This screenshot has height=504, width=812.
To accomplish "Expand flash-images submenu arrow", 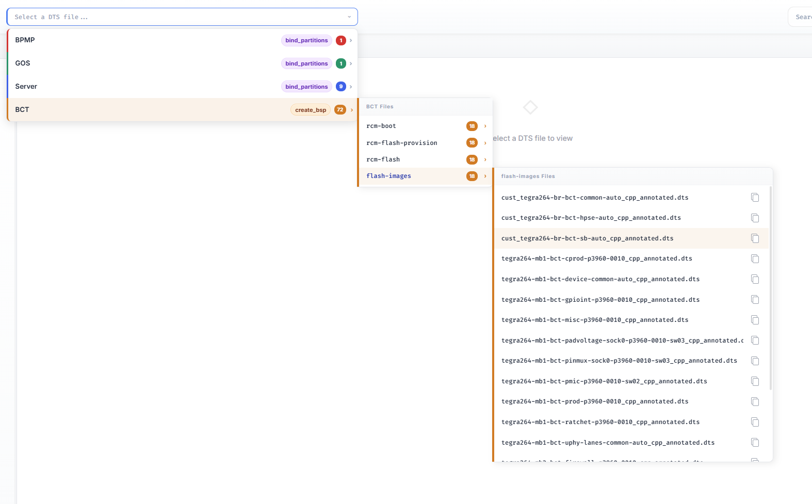I will coord(485,176).
